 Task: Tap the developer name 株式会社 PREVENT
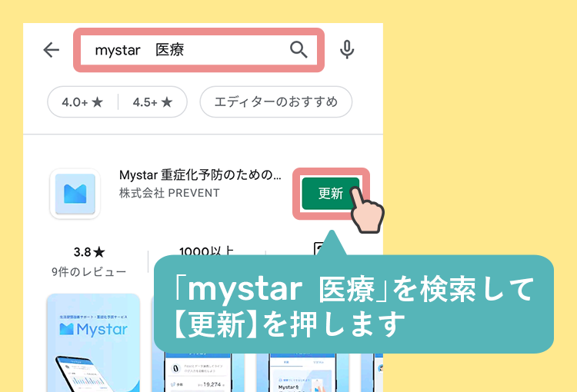pos(169,193)
